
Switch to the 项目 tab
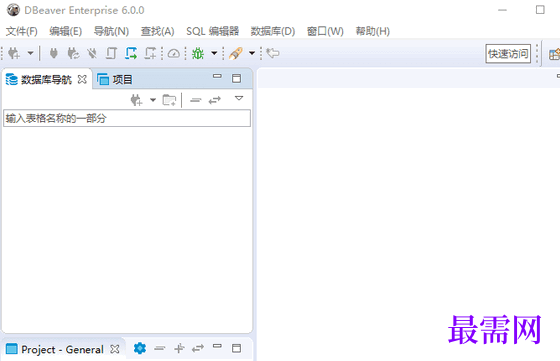point(115,79)
